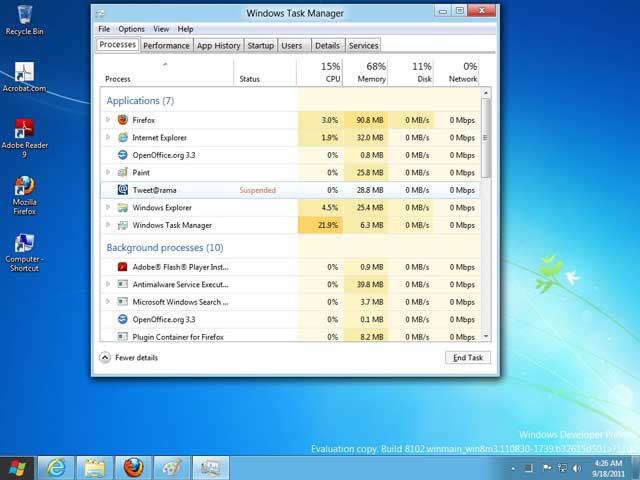The height and width of the screenshot is (480, 640).
Task: Click the volume speaker tray icon
Action: [577, 468]
